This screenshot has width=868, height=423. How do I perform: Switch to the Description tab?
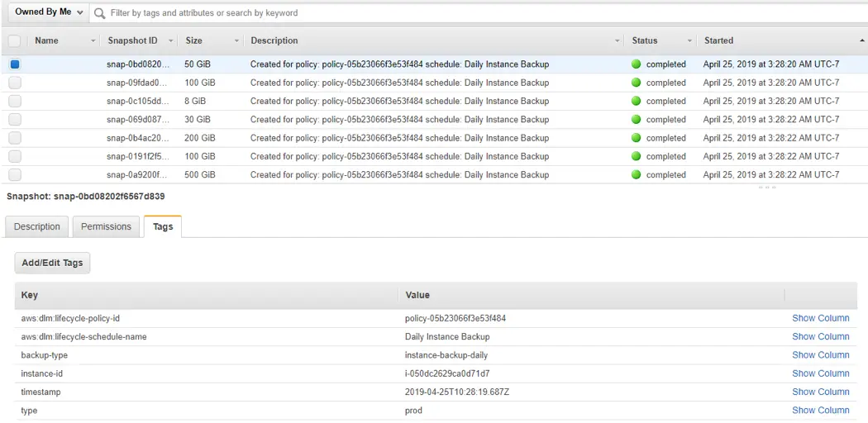click(37, 227)
